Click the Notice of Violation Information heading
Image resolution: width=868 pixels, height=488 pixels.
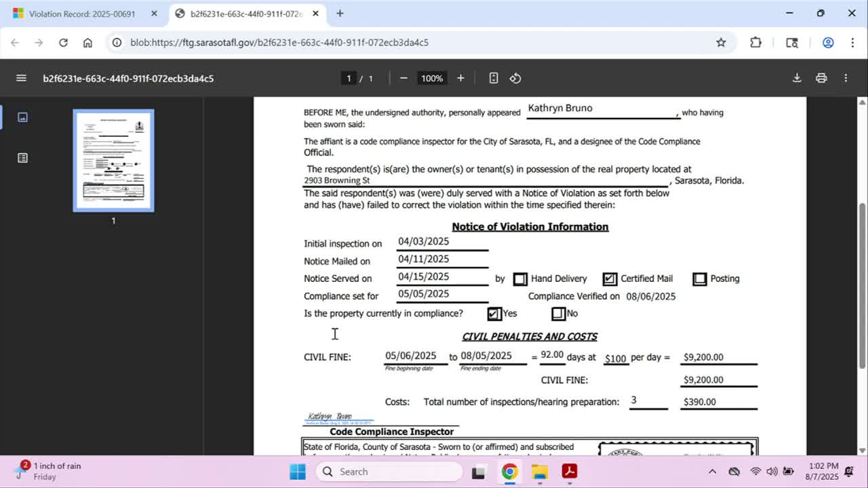click(530, 227)
